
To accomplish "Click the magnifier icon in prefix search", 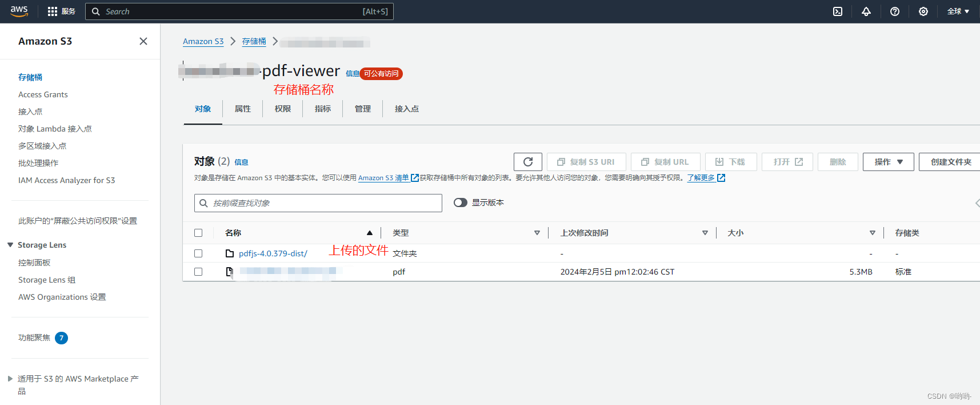I will (203, 203).
